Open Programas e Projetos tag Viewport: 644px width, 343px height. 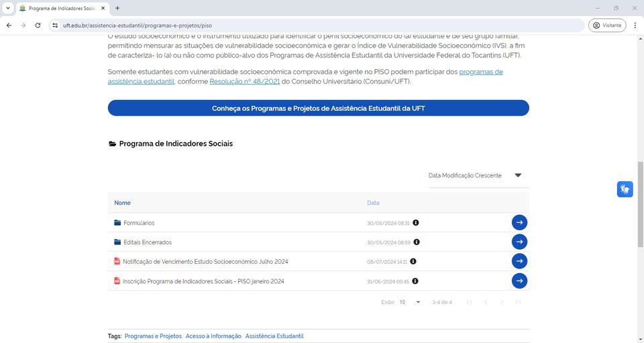click(153, 336)
